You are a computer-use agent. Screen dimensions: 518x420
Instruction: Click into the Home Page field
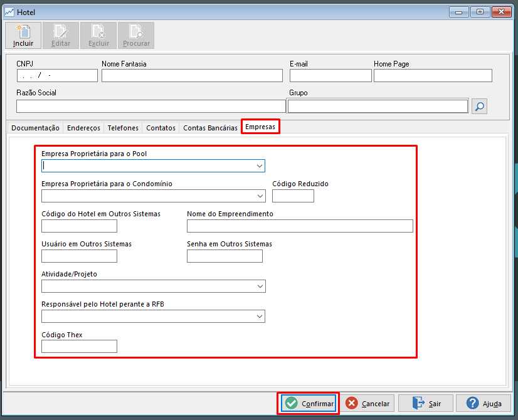click(433, 76)
